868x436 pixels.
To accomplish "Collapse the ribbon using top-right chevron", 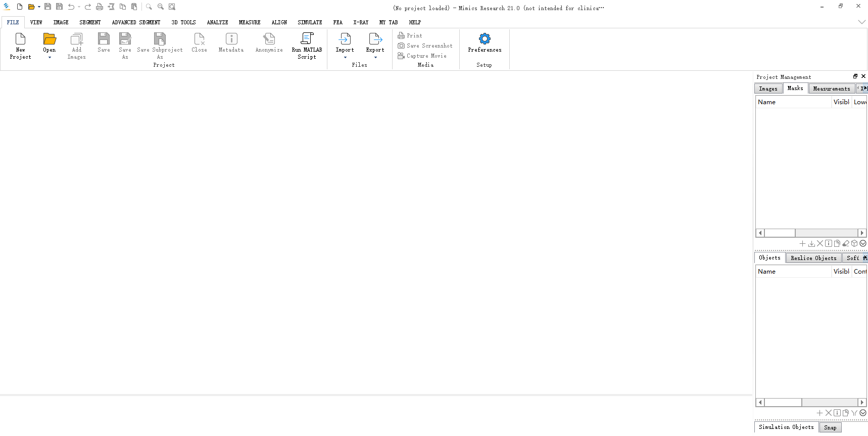I will pyautogui.click(x=861, y=22).
